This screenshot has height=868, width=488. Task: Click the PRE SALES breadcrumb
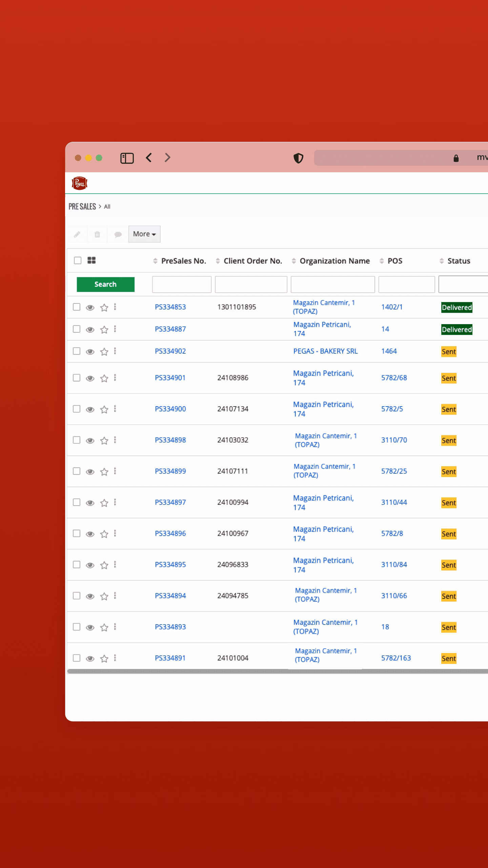pyautogui.click(x=82, y=206)
